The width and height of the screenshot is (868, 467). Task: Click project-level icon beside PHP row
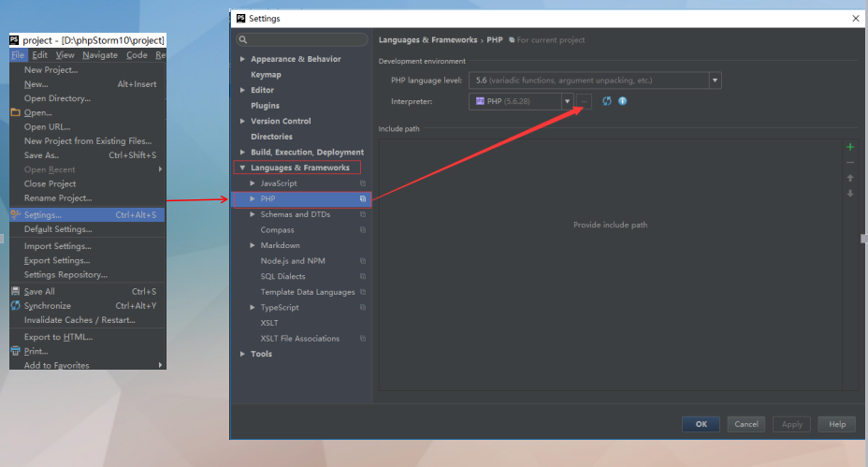click(363, 199)
